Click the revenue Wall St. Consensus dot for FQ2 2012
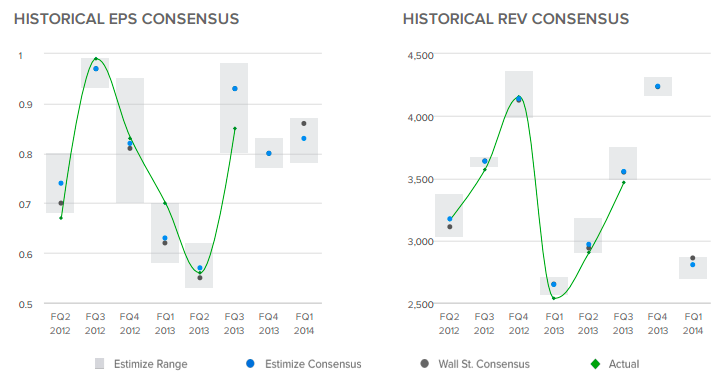 (x=450, y=227)
